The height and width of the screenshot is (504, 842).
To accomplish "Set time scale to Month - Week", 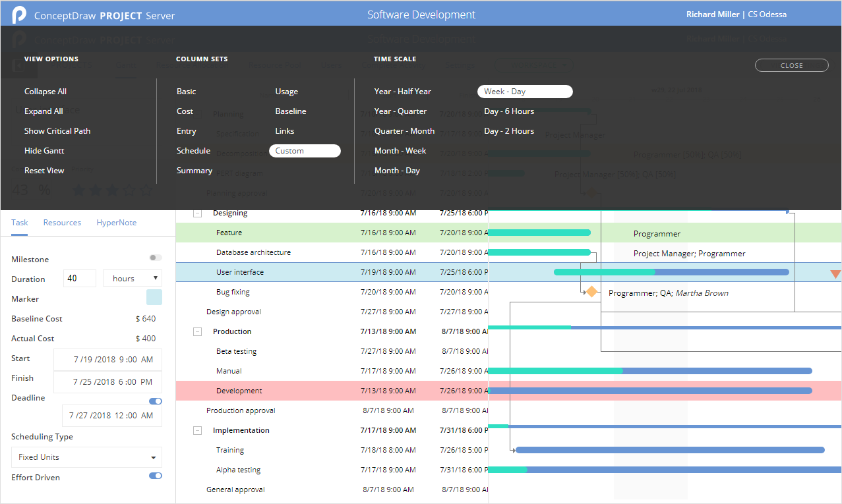I will click(x=400, y=151).
